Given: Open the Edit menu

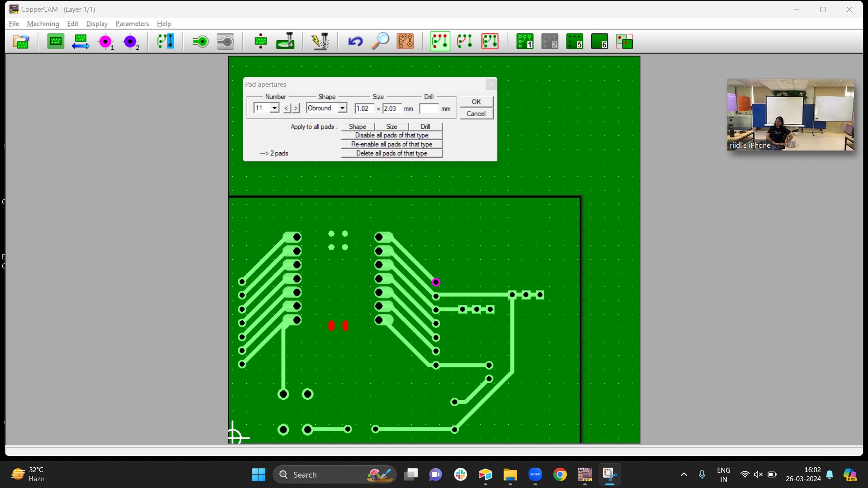Looking at the screenshot, I should [x=73, y=23].
